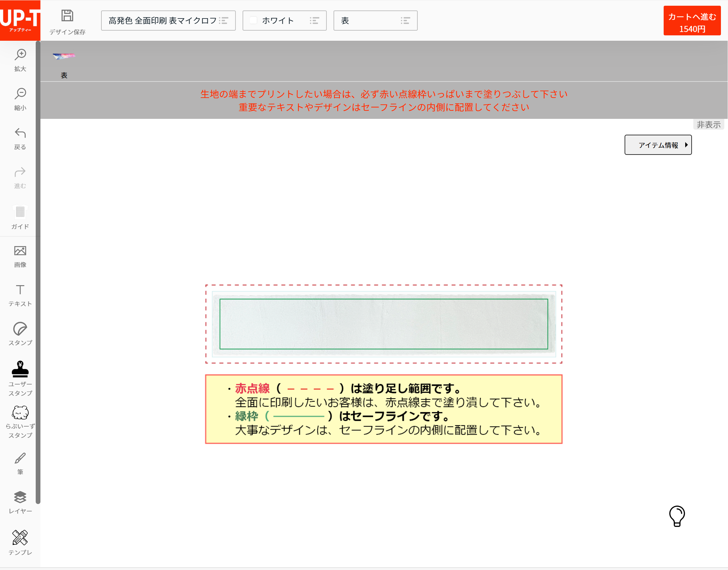Click カートへ進む to proceed to cart
The height and width of the screenshot is (570, 728).
692,21
